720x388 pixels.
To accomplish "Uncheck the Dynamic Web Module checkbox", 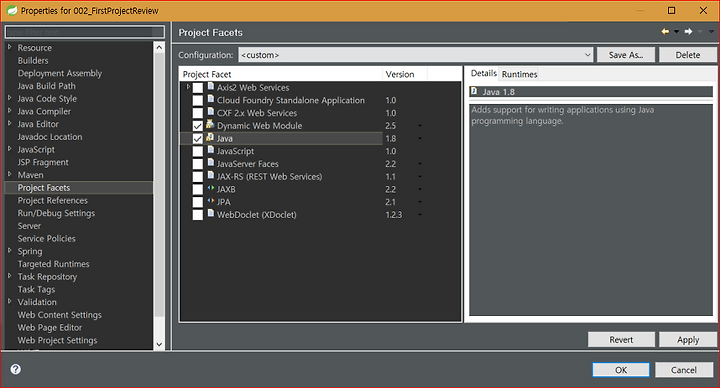I will point(198,126).
